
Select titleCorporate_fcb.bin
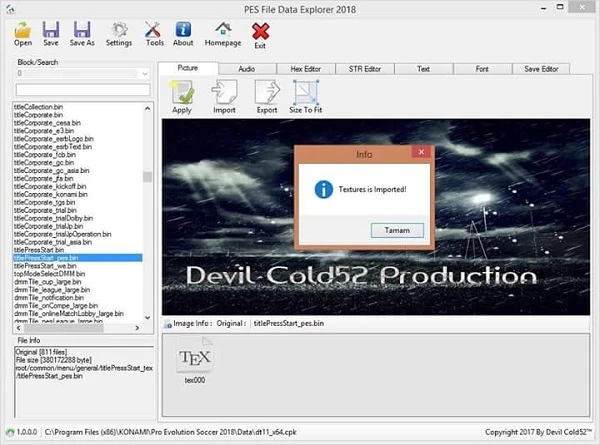44,155
